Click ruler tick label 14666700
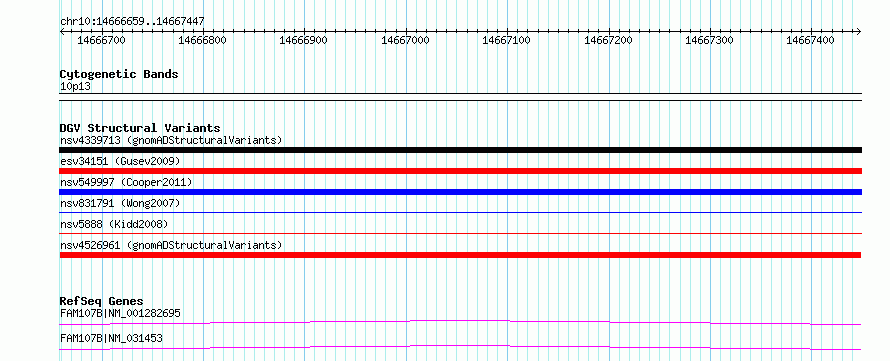Screen dimensions: 890x361 click(x=102, y=40)
